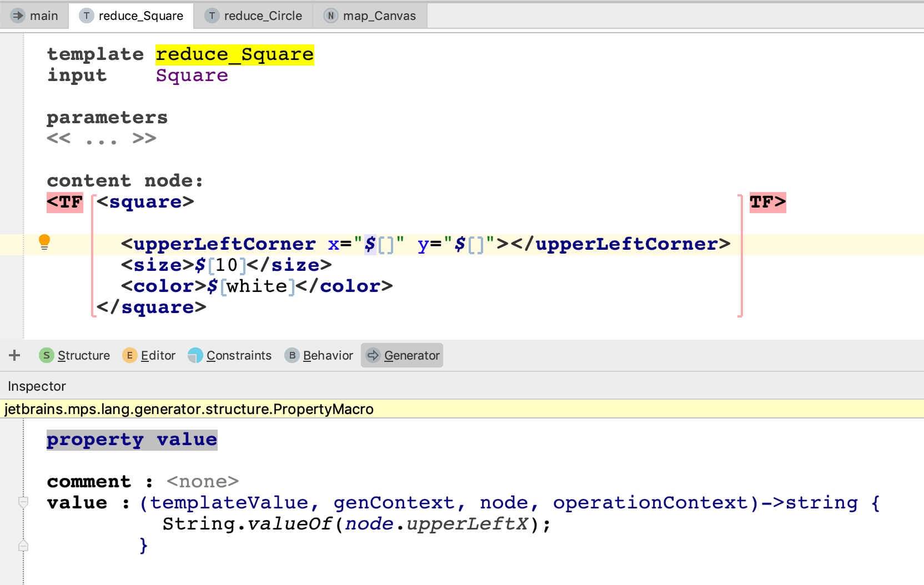Click the Constraints aspect icon

(195, 355)
